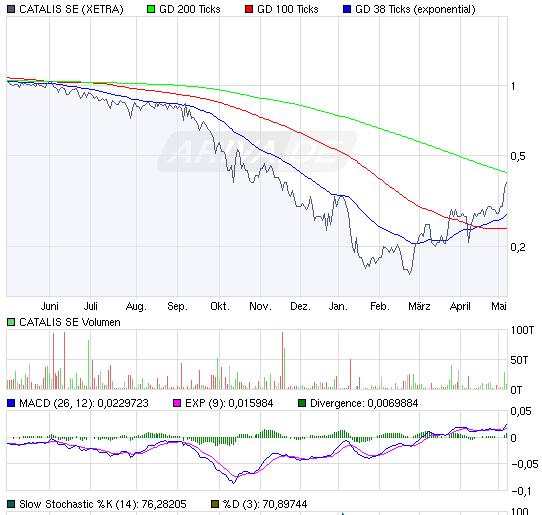Click the dark CATALIS SE (XETRA) legend swatch
Image resolution: width=542 pixels, height=515 pixels.
coord(11,9)
